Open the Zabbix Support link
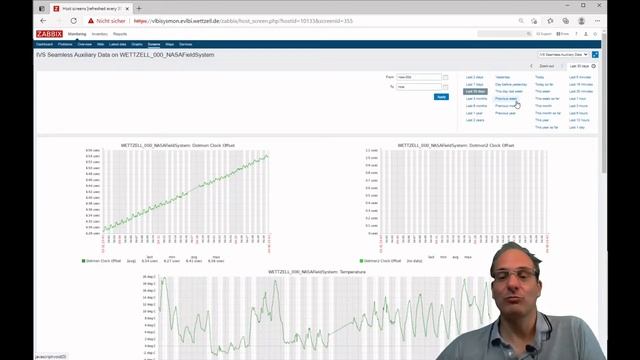Image resolution: width=640 pixels, height=360 pixels. 544,34
